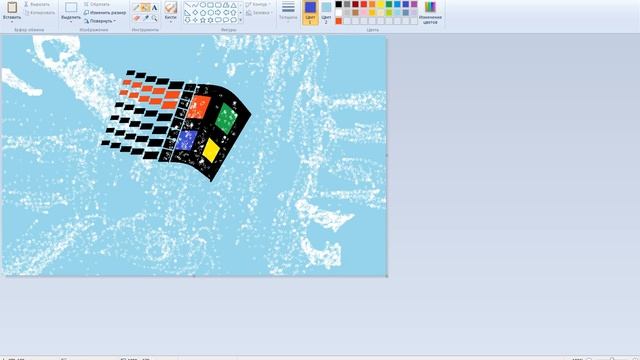Select the Eraser tool
640x360 pixels.
click(136, 18)
